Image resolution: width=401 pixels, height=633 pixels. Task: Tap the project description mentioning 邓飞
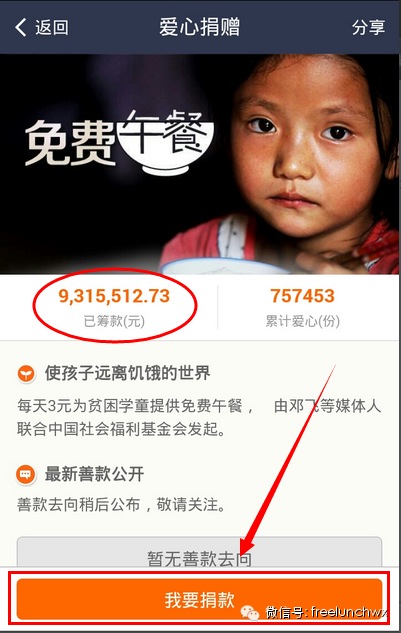coord(199,417)
